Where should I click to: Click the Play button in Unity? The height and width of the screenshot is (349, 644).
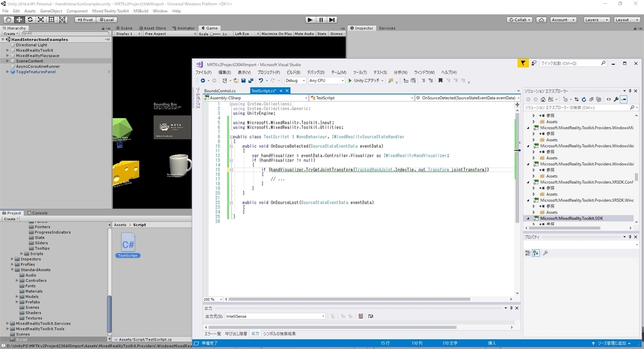(310, 20)
